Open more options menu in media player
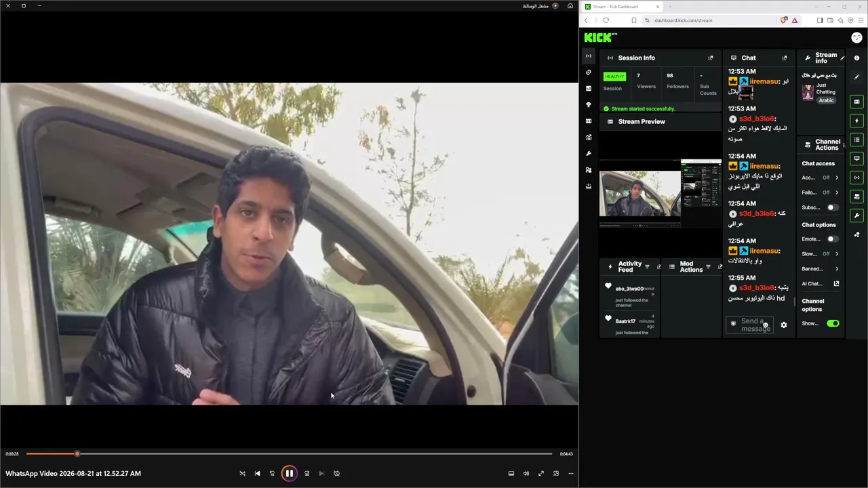This screenshot has height=488, width=868. point(571,473)
